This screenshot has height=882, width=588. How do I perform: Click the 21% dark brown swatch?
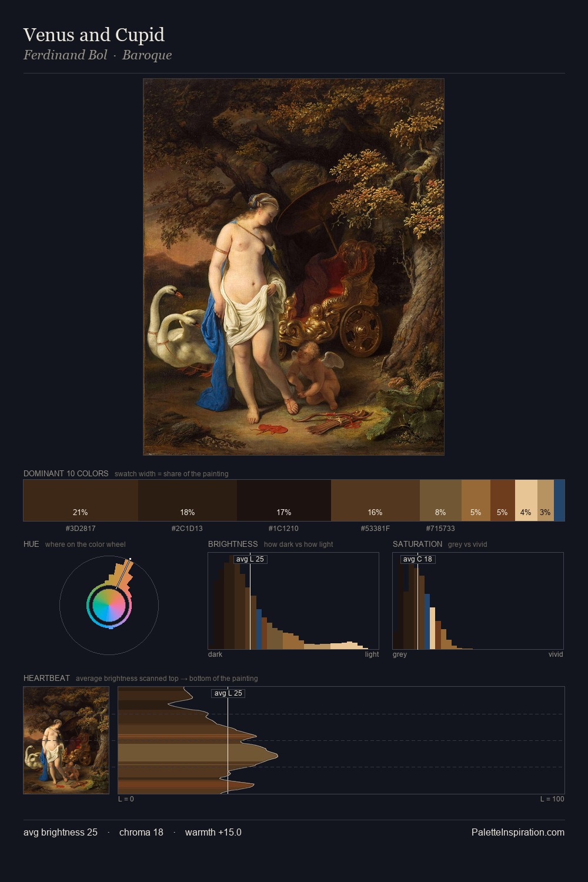(x=81, y=500)
